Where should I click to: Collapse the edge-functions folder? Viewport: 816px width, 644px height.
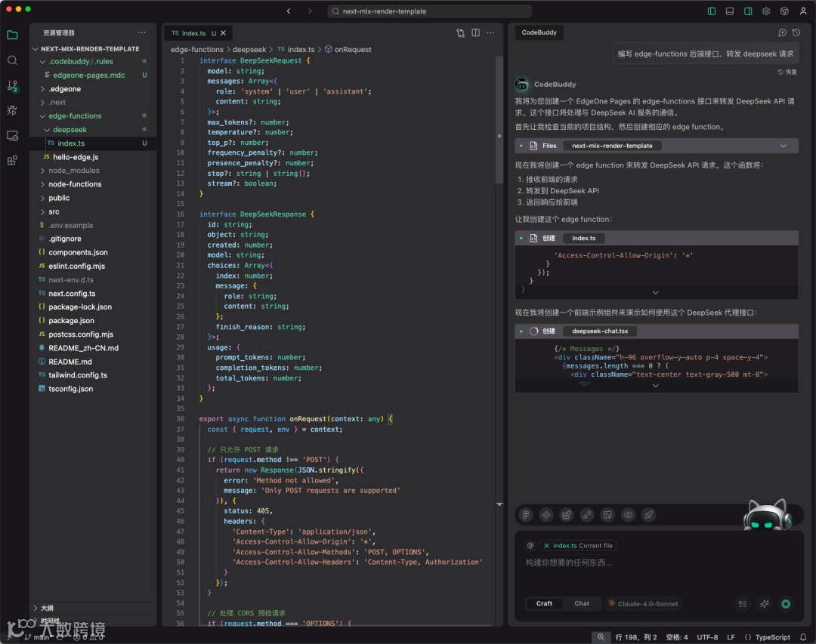click(x=93, y=116)
